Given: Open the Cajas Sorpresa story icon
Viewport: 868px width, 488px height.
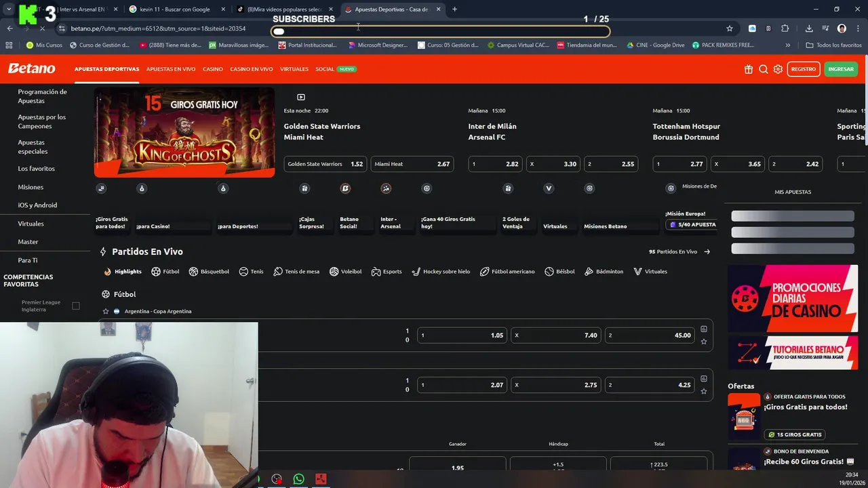Looking at the screenshot, I should click(x=304, y=188).
